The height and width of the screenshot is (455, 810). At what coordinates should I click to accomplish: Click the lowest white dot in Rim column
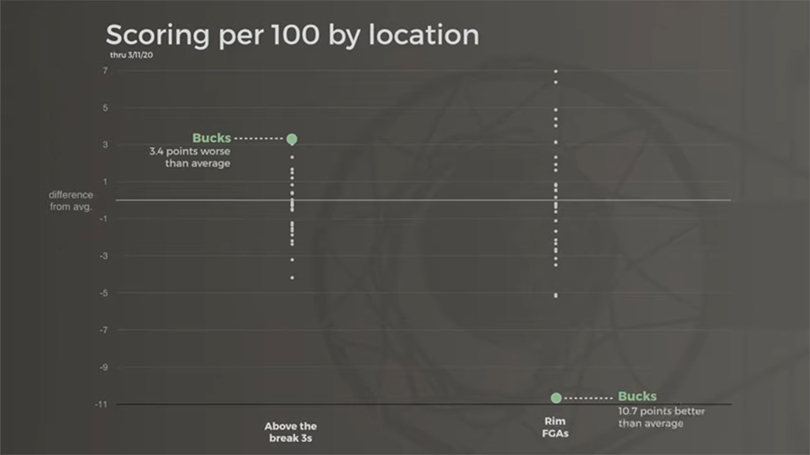556,296
